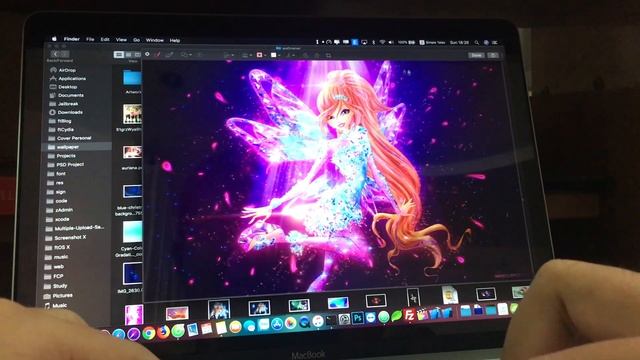
Task: Open PSD Project folder in sidebar
Action: [66, 164]
